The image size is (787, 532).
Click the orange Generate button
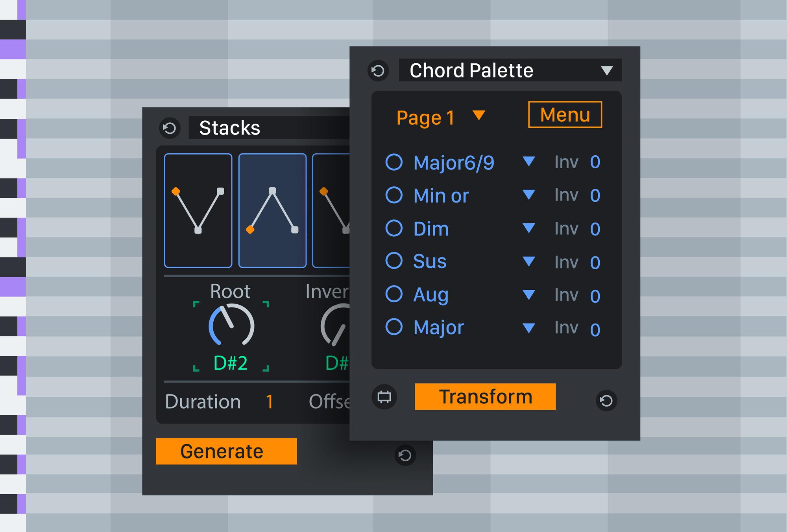(226, 451)
